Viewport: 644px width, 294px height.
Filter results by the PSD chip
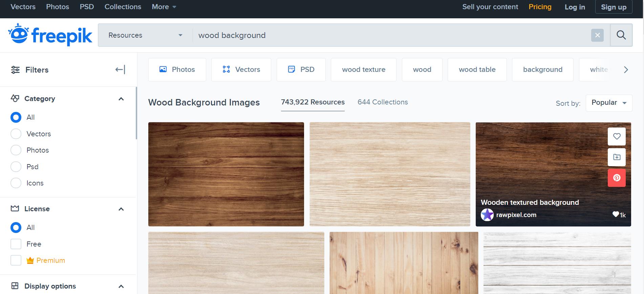(301, 70)
